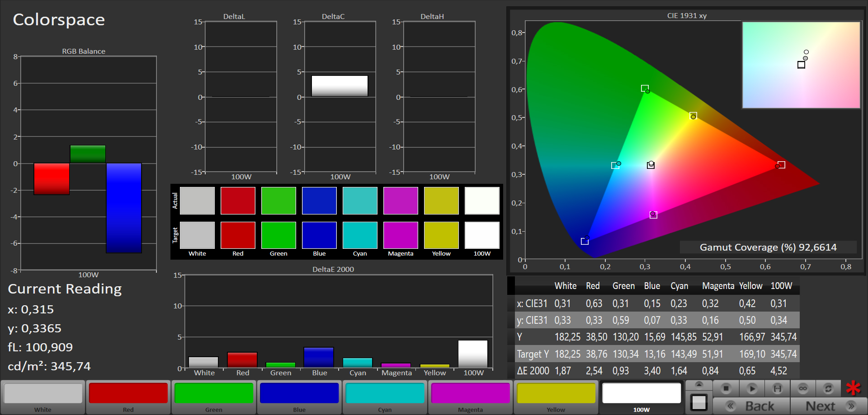
Task: Click the 'cd/m²: 345,74' reading
Action: coord(49,366)
